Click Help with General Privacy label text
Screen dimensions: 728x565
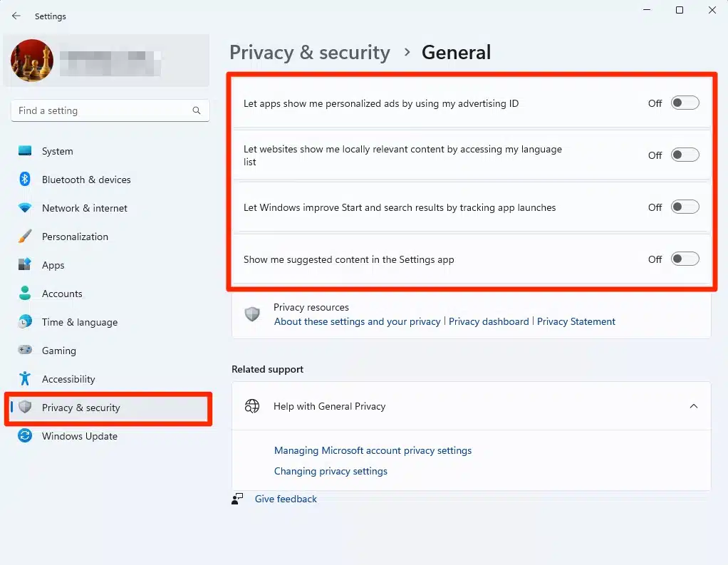329,406
